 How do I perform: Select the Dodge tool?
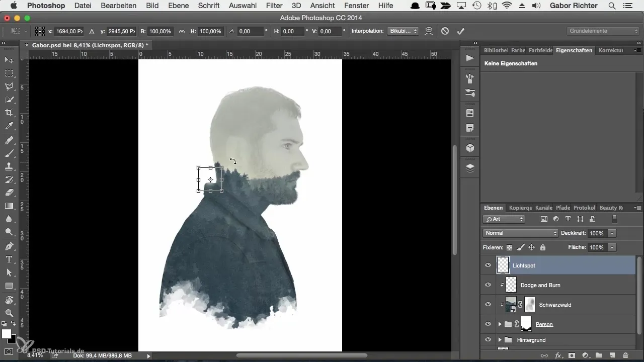[9, 232]
